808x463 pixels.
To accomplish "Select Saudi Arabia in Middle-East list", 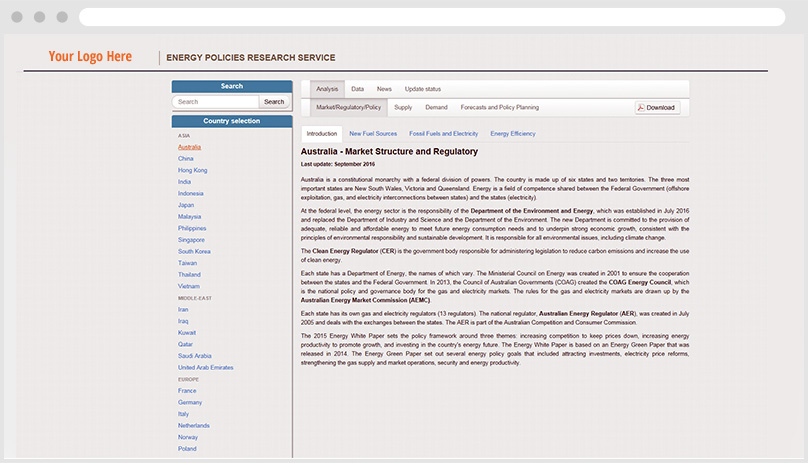I will tap(194, 356).
